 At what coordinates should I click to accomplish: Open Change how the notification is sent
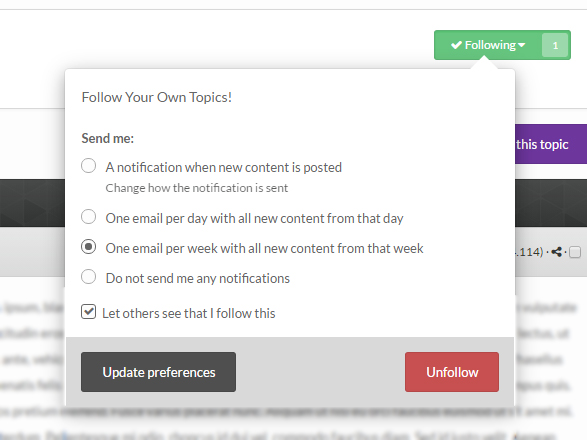click(197, 188)
